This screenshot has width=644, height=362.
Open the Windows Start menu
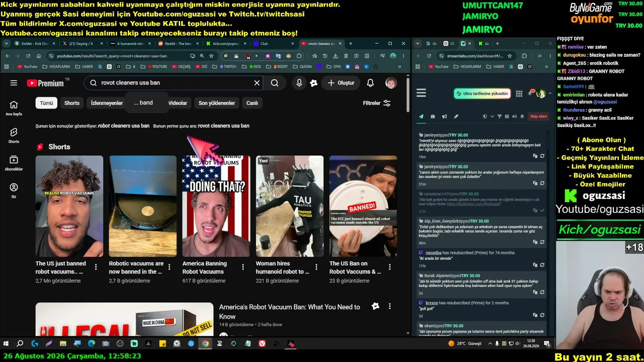coord(6,344)
